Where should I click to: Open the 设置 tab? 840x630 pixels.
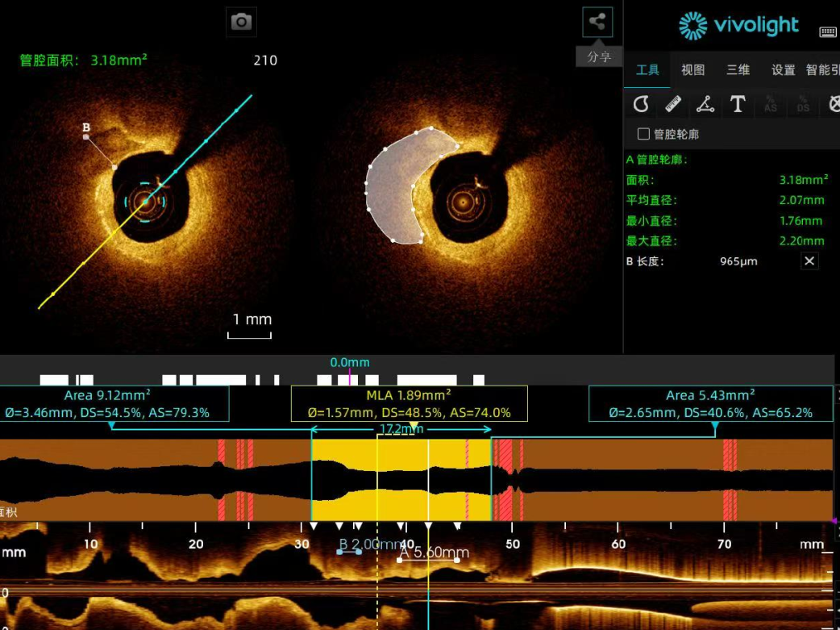783,69
